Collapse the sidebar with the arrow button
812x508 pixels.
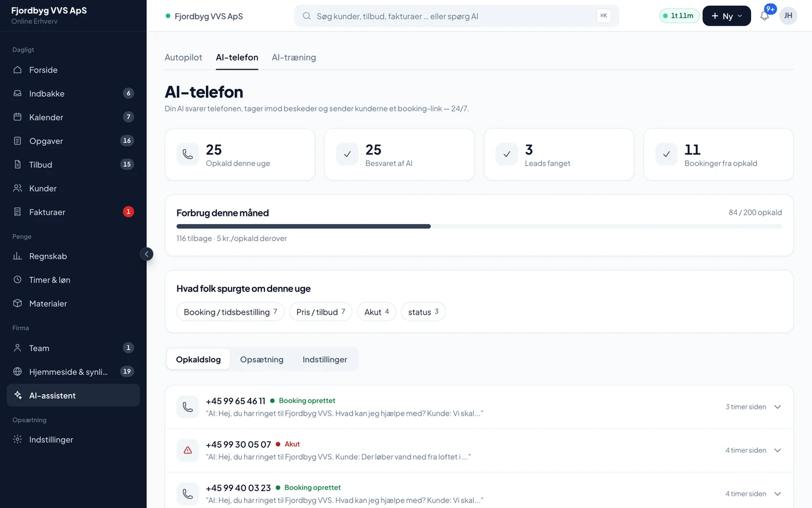[x=147, y=254]
